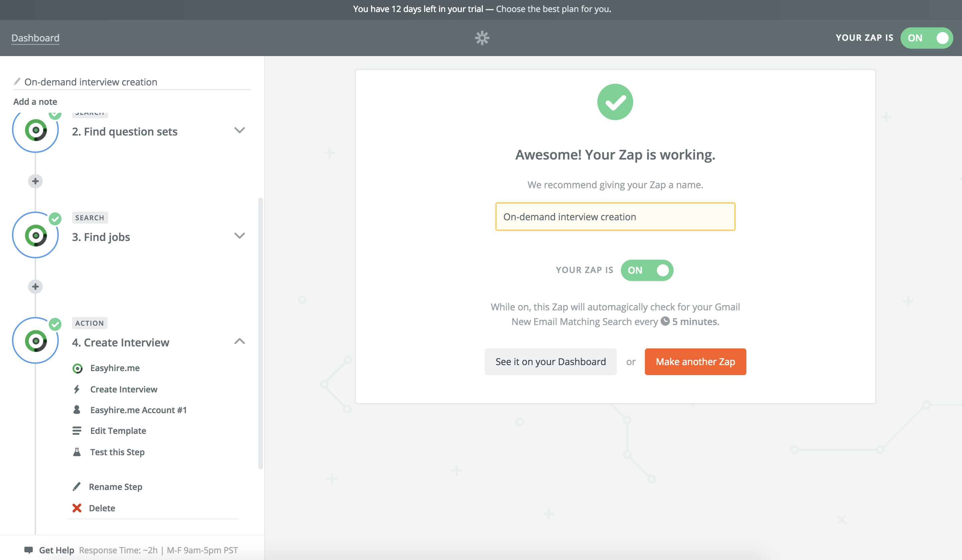Click pencil icon beside the Zap title
Screen dimensions: 962x560
[17, 82]
